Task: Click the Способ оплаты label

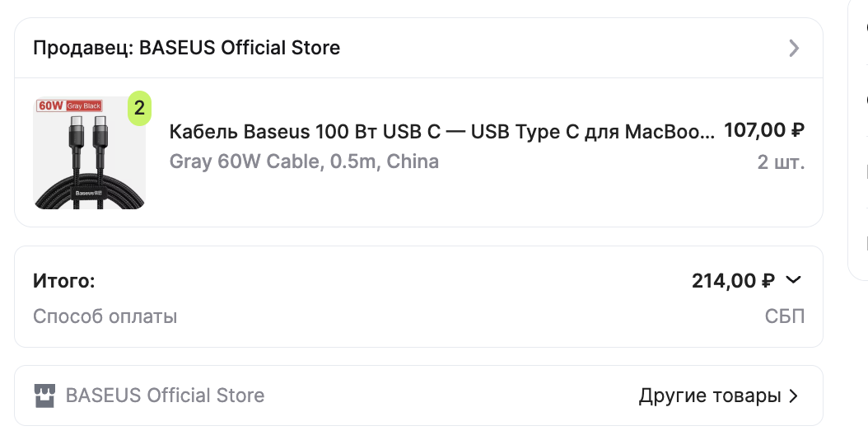Action: coord(105,316)
